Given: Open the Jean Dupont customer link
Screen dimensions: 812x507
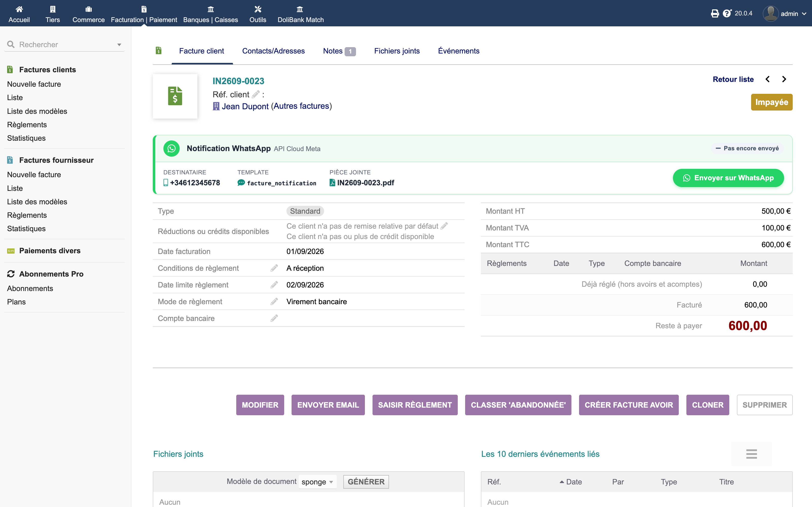Looking at the screenshot, I should [245, 106].
